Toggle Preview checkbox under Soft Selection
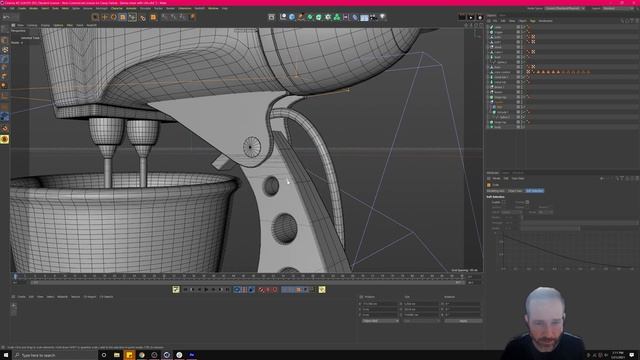Screen dimensions: 640x360 point(527,202)
